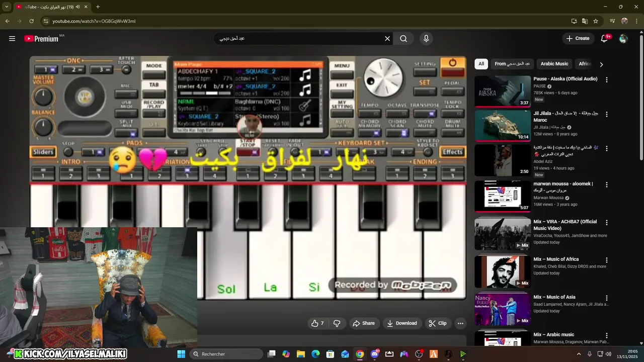Select the All filter chip
Screen dimensions: 644x362
pos(481,64)
